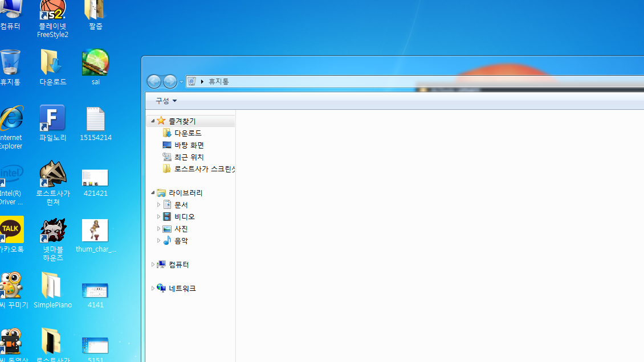Select 컴퓨터 in navigation pane
The width and height of the screenshot is (644, 362).
pyautogui.click(x=178, y=265)
